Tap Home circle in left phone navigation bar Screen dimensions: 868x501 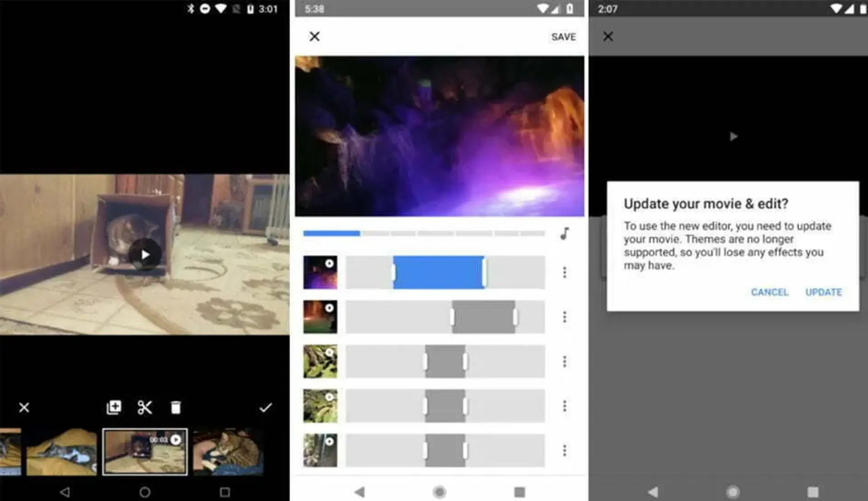pyautogui.click(x=145, y=492)
